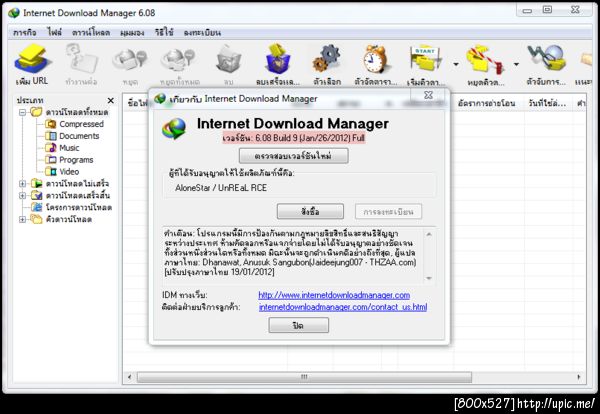
Task: Click the Compressed category icon
Action: [x=51, y=124]
